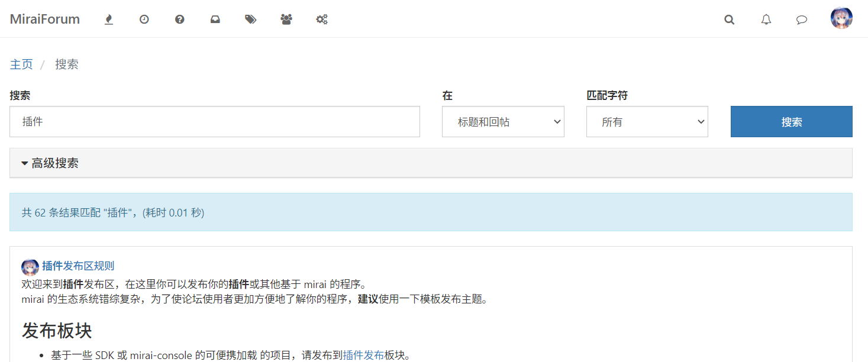
Task: Open the inbox tray icon
Action: 215,20
